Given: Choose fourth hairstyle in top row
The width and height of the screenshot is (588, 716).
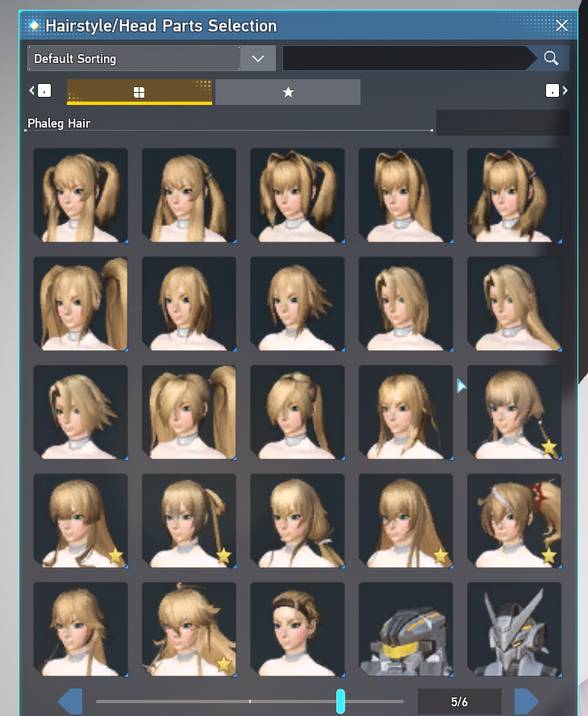Looking at the screenshot, I should (x=406, y=195).
